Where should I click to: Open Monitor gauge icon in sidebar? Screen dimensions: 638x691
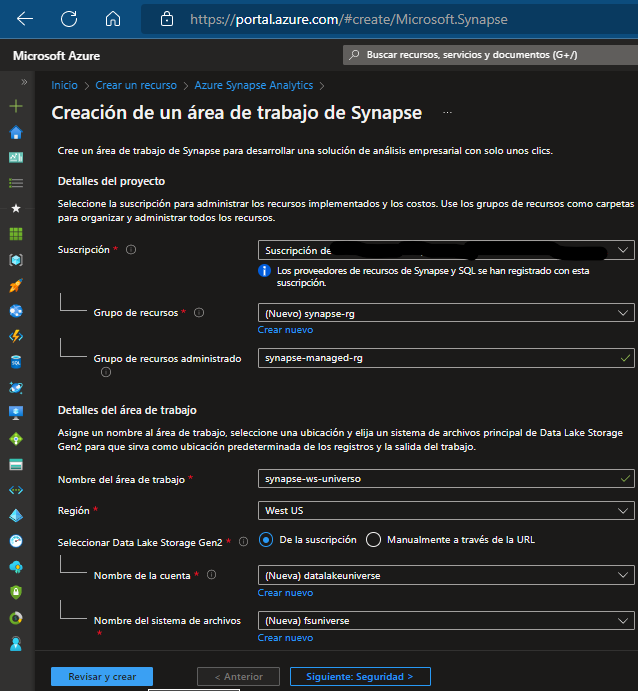[16, 541]
